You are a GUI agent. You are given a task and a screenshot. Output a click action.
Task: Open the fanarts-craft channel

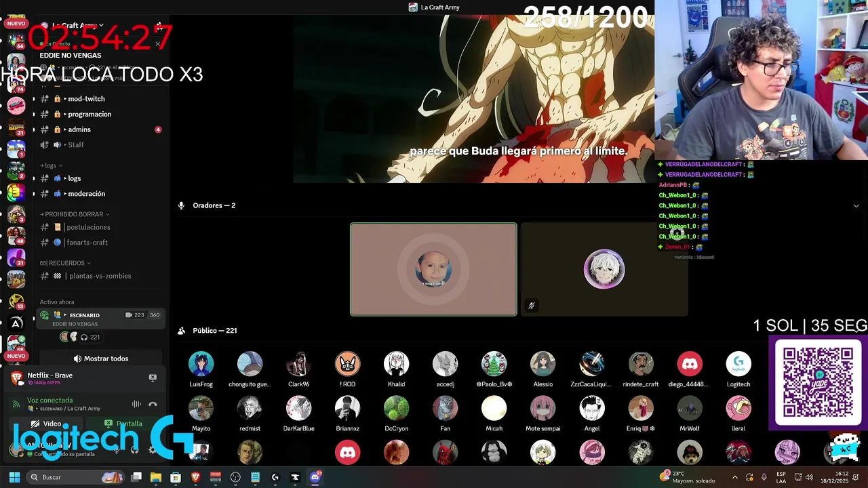[100, 243]
